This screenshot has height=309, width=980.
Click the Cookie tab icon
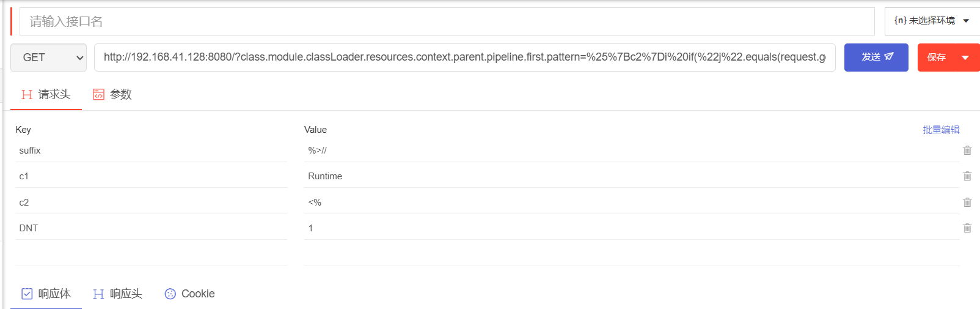click(x=170, y=294)
